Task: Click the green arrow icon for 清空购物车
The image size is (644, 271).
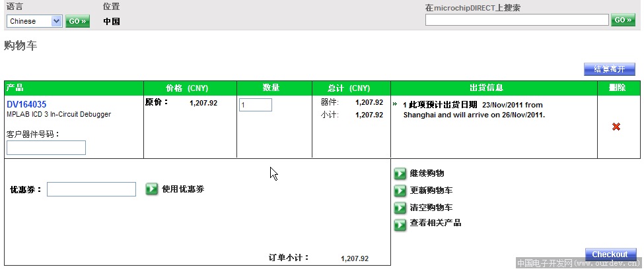Action: pyautogui.click(x=400, y=208)
